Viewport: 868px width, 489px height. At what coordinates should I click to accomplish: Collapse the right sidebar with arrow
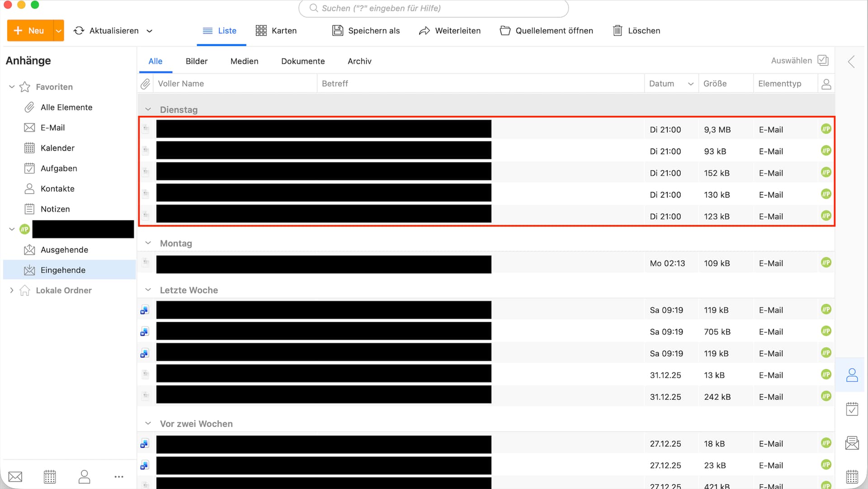coord(851,62)
